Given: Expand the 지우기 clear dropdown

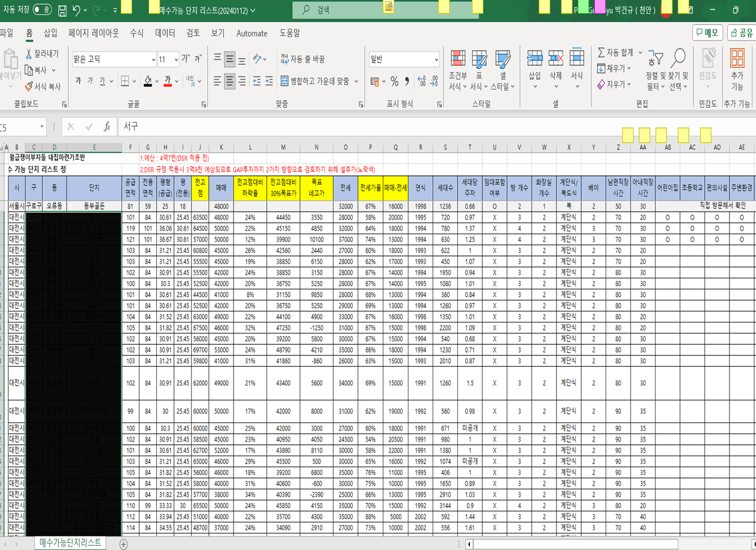Looking at the screenshot, I should pos(629,85).
